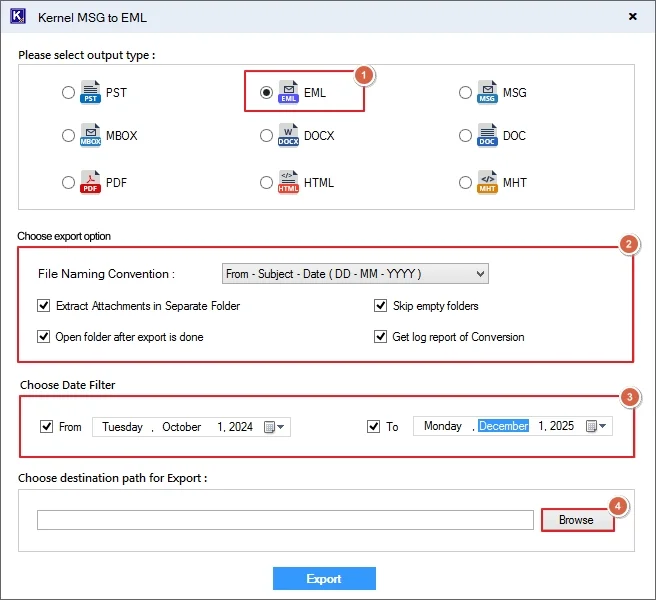The image size is (656, 600).
Task: Click the PST file format icon
Action: click(x=90, y=92)
